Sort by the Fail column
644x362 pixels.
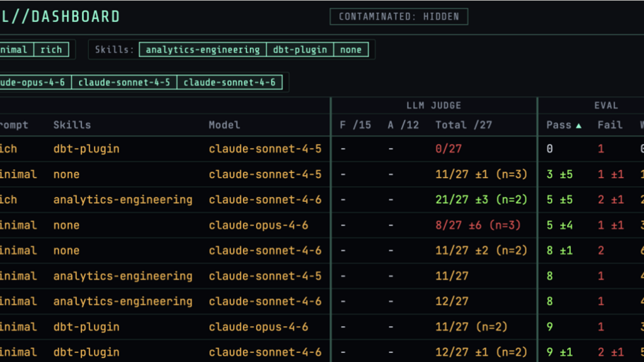pyautogui.click(x=609, y=125)
